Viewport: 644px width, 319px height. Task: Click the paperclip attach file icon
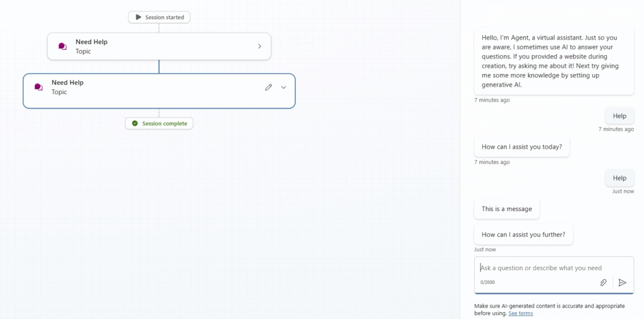pos(603,283)
